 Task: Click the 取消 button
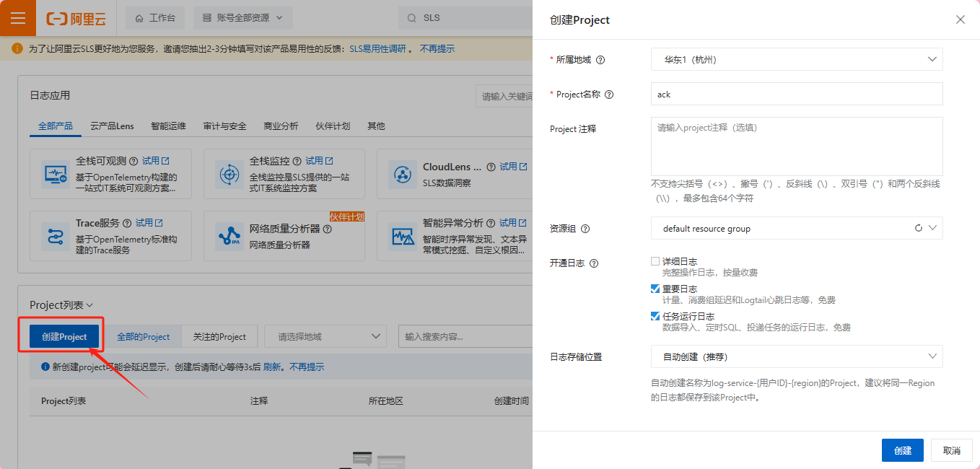(x=952, y=450)
